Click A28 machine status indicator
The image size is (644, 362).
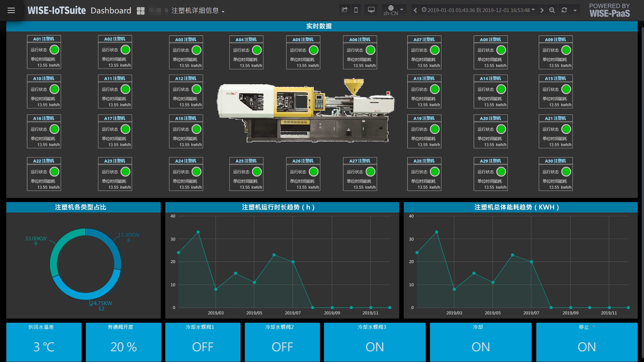[435, 172]
